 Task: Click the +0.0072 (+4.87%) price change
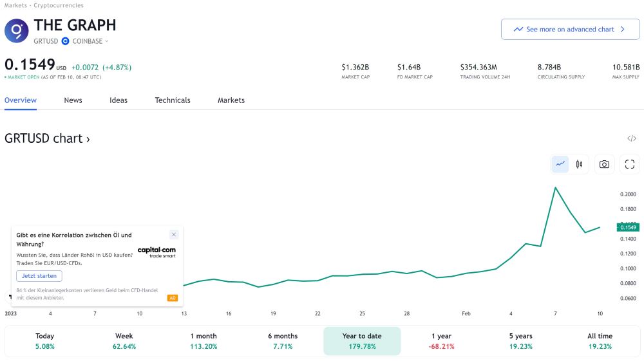102,68
